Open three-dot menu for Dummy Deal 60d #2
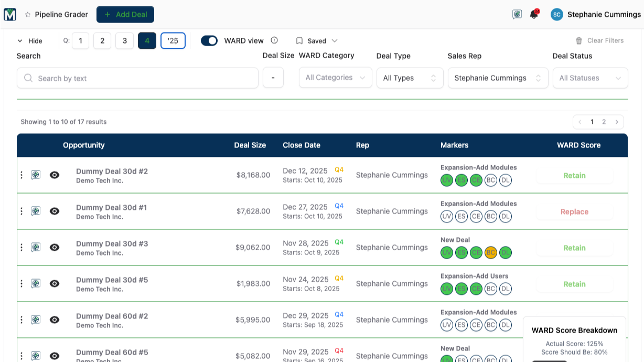The image size is (644, 362). (x=22, y=320)
